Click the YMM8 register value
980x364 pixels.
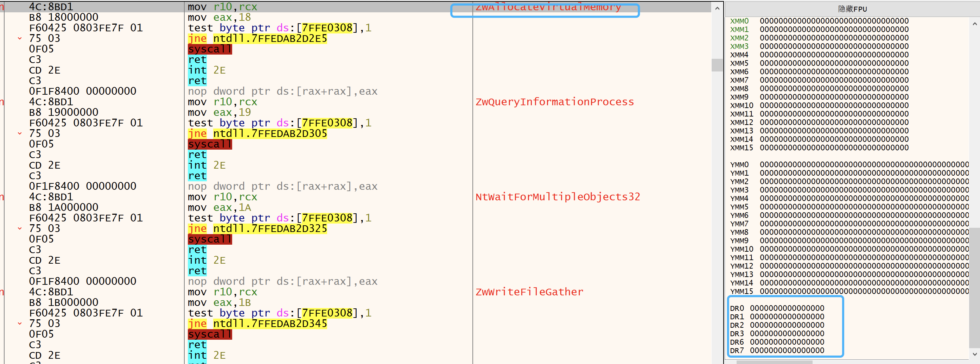(x=864, y=232)
